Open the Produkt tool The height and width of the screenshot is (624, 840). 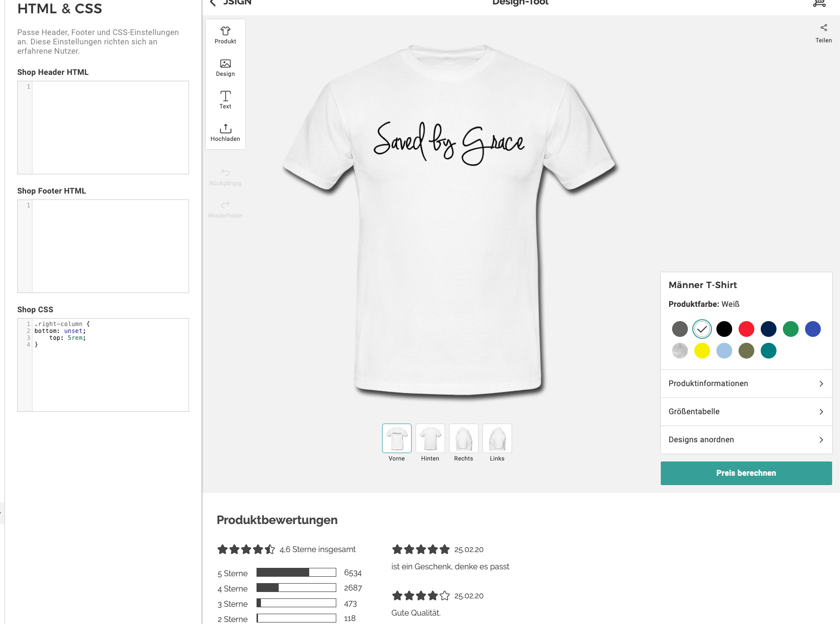tap(225, 35)
